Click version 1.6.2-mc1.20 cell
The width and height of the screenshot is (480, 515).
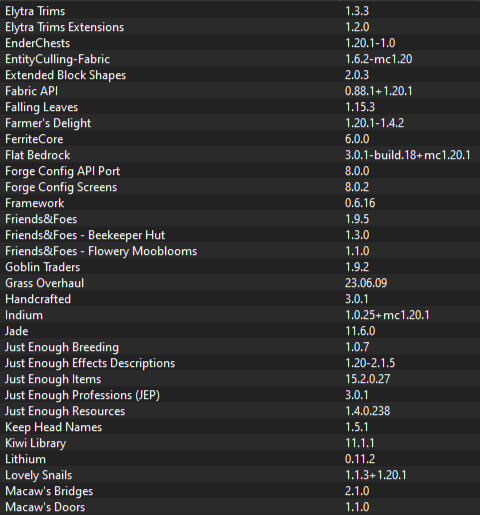[379, 59]
